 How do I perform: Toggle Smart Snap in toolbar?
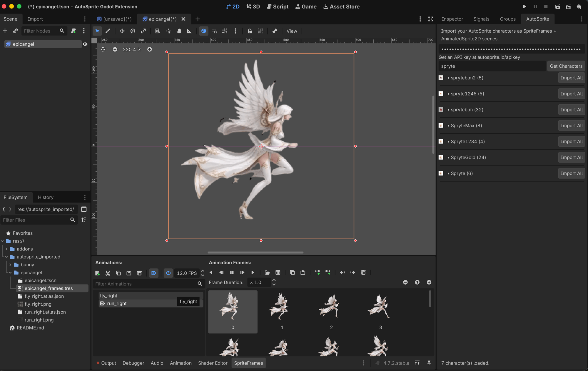[x=214, y=31]
